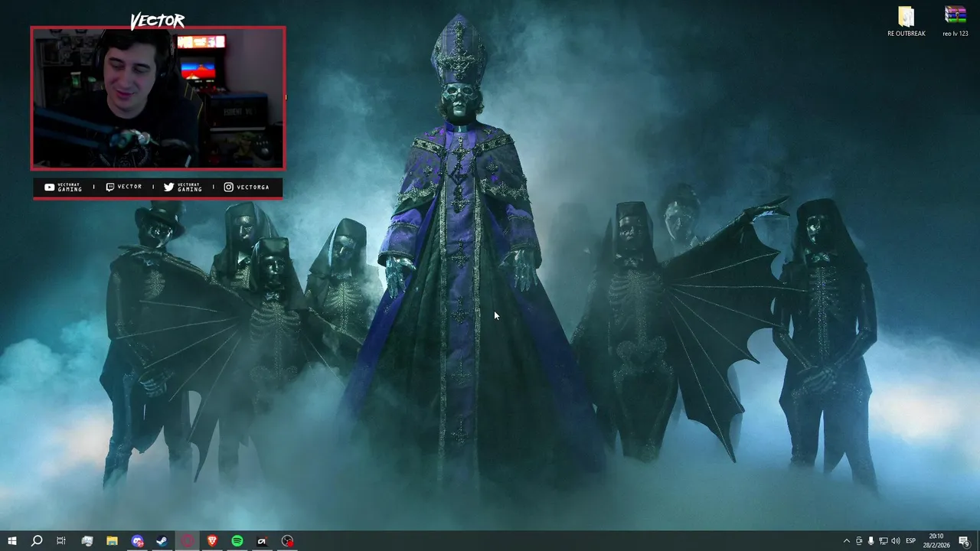This screenshot has width=980, height=551.
Task: Open Discord with the 9+ badge
Action: pos(137,541)
